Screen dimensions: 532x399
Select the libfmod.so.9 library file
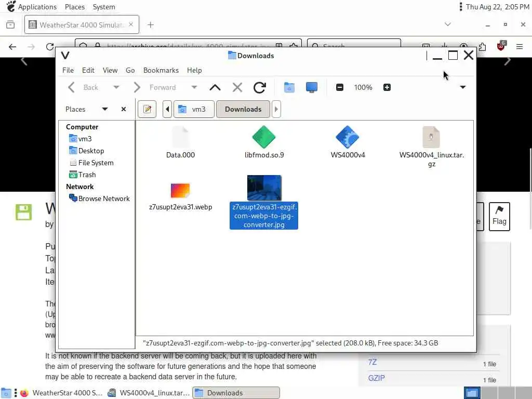pos(264,137)
